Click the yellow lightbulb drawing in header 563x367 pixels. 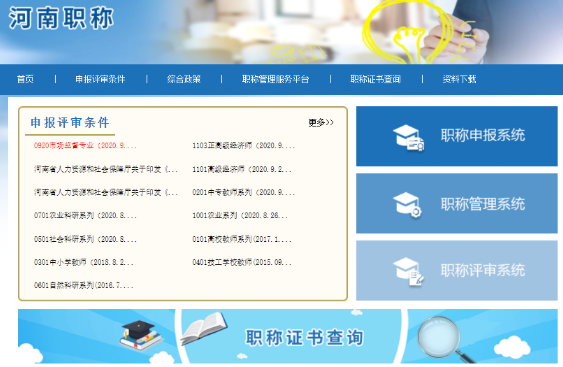pyautogui.click(x=406, y=32)
